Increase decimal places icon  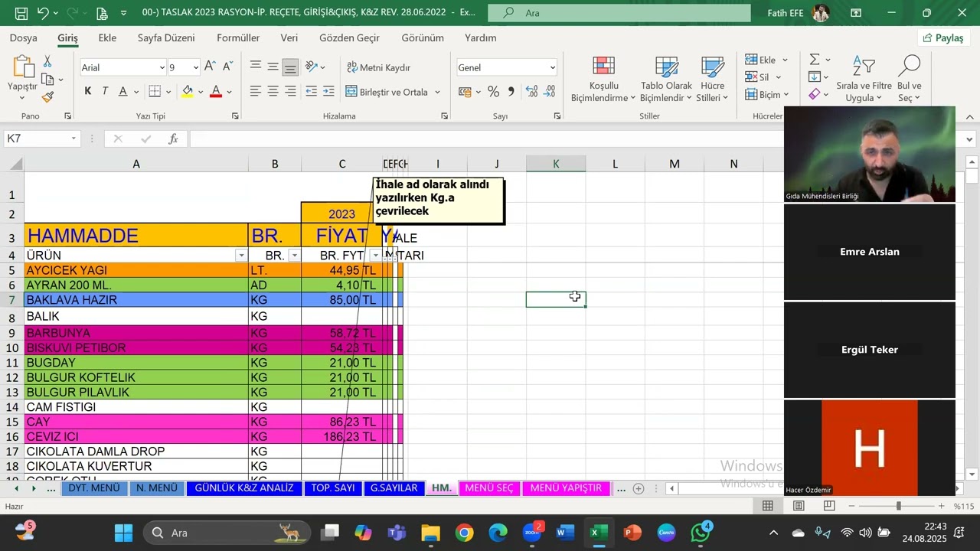click(x=532, y=92)
